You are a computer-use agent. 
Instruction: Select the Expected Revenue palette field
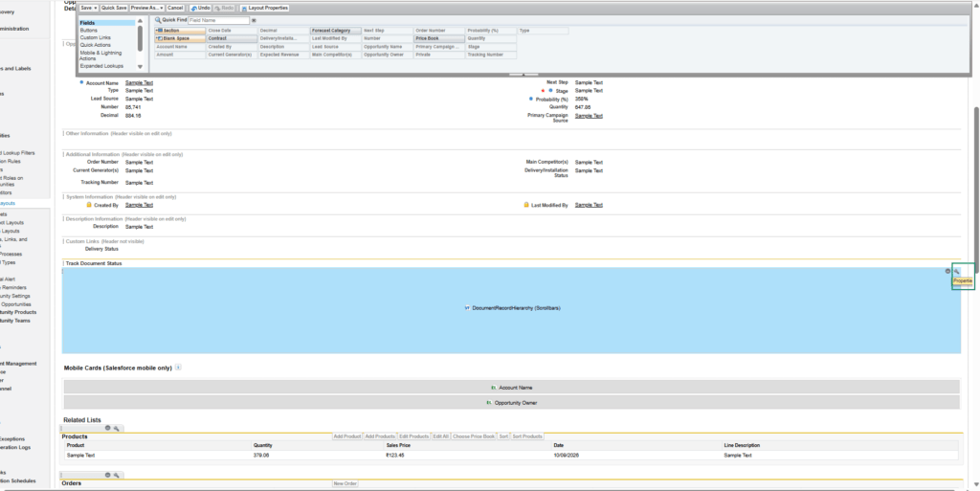pyautogui.click(x=283, y=55)
